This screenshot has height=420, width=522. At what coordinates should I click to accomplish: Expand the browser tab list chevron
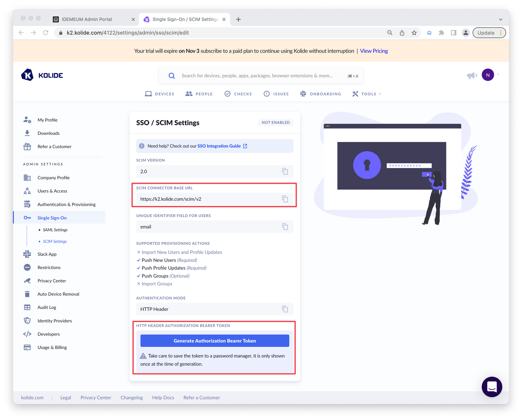coord(500,19)
